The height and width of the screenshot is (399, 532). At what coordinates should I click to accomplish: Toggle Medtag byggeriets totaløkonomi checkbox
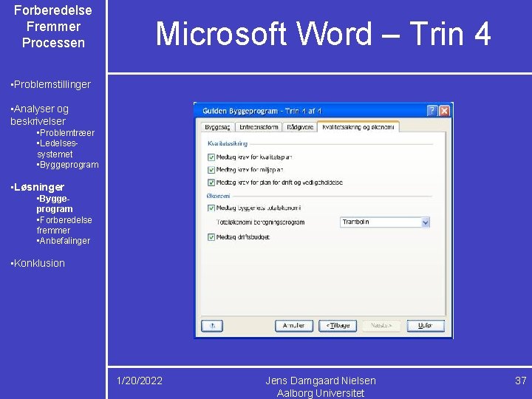pos(211,208)
